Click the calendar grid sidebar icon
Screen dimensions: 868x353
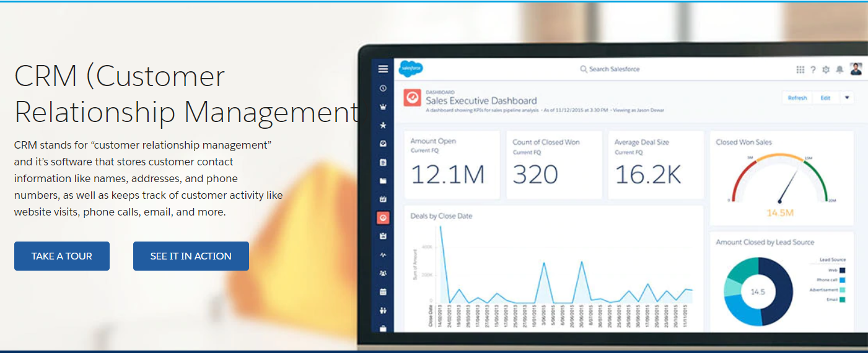(x=383, y=291)
